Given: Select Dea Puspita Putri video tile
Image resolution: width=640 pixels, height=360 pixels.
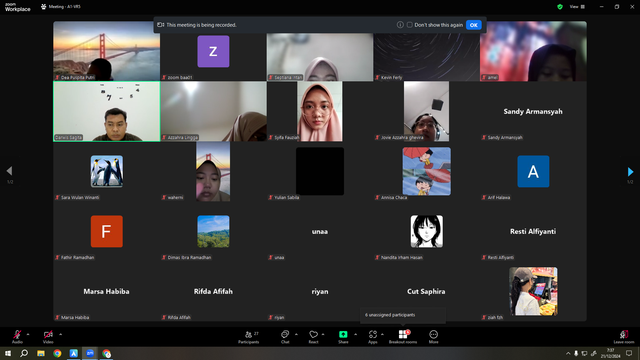Looking at the screenshot, I should click(107, 51).
